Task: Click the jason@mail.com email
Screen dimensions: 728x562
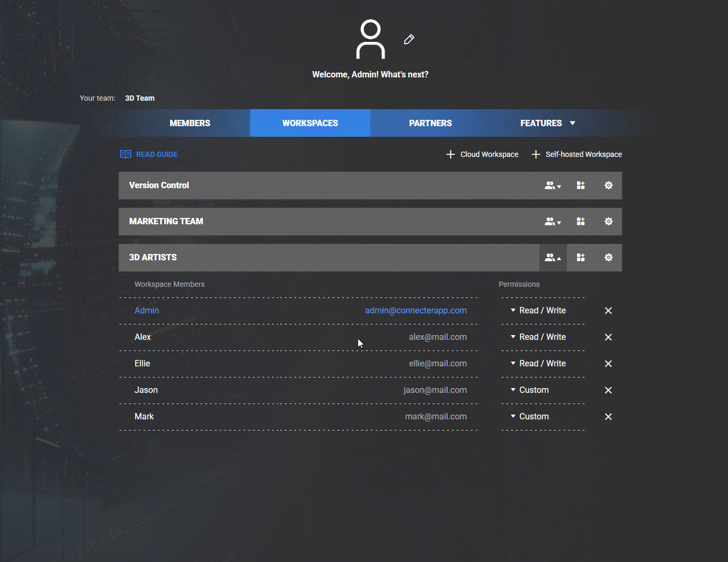Action: point(435,390)
